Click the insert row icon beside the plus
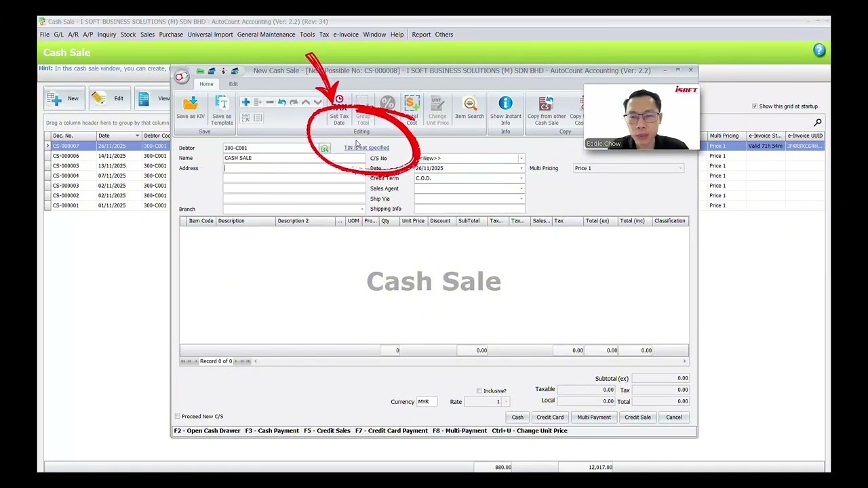 (x=258, y=102)
